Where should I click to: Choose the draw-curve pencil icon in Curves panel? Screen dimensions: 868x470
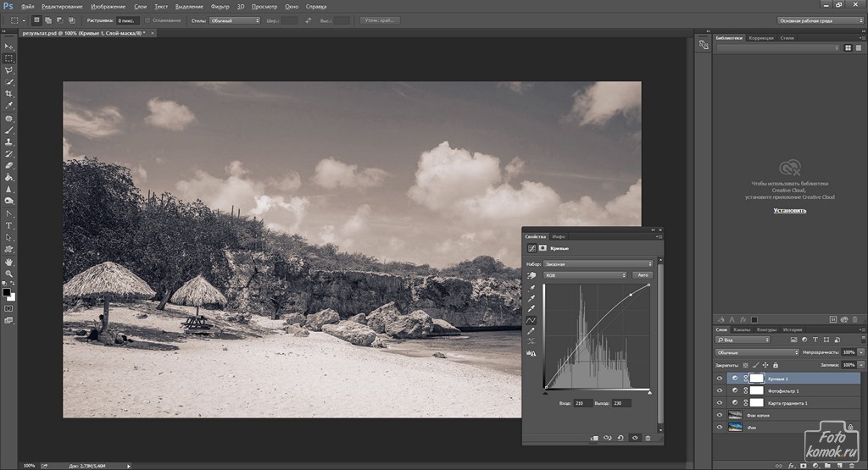[531, 331]
